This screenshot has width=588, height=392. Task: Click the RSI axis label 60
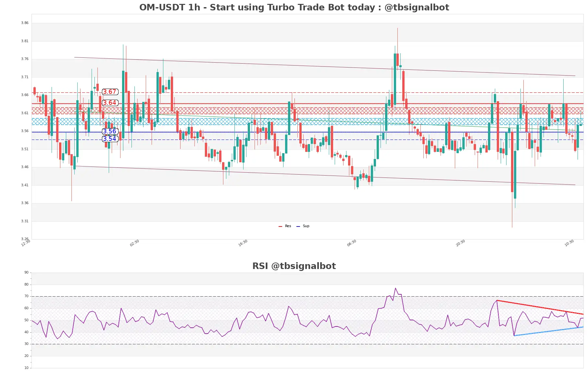pyautogui.click(x=26, y=308)
